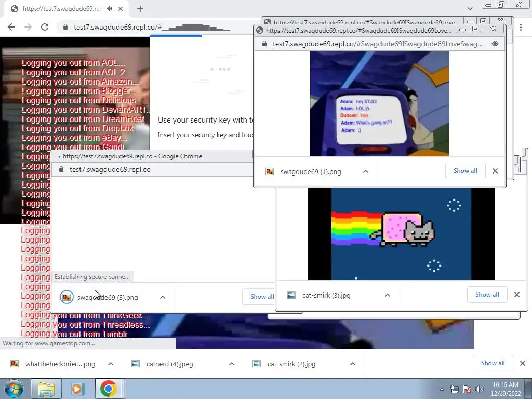Dismiss the download bar in swagdude69 (1).png popup
532x399 pixels.
[x=495, y=171]
